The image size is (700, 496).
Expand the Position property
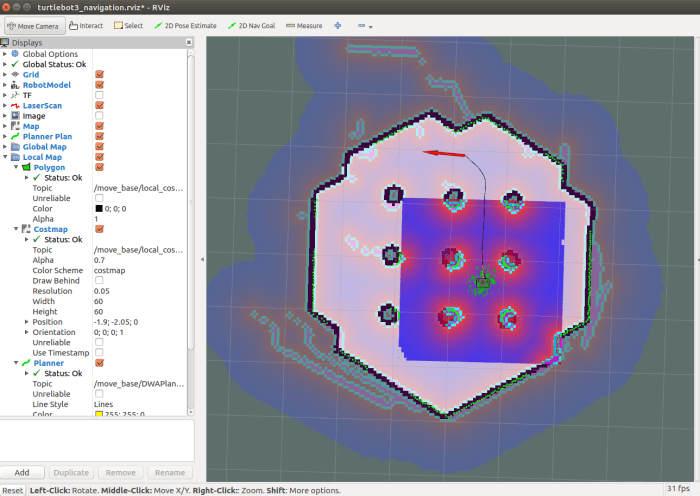click(x=26, y=322)
